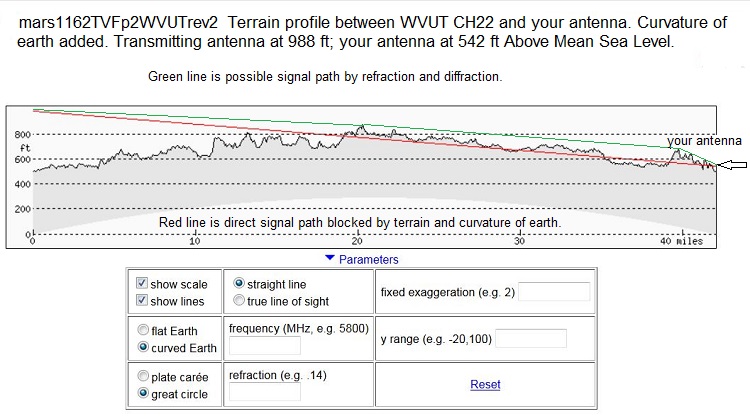Viewport: 750px width, 416px height.
Task: Click the Reset link
Action: point(485,384)
